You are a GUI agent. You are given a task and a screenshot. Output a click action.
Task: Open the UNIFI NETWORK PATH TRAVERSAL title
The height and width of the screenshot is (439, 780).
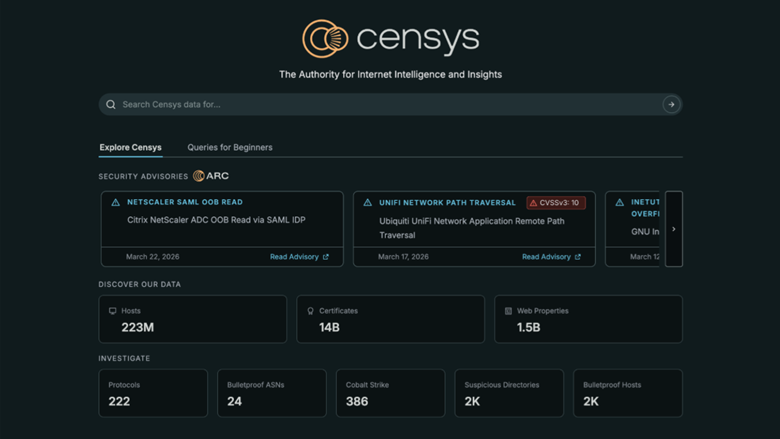[447, 203]
